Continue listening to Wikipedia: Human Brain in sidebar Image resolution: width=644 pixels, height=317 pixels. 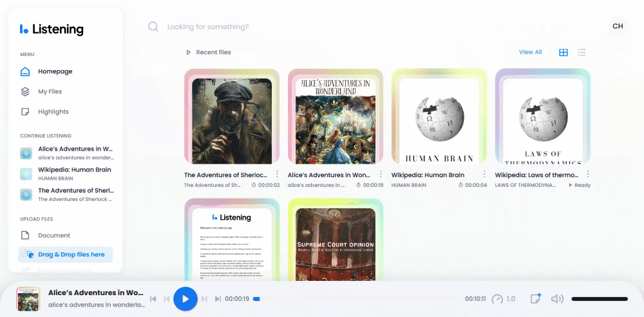click(x=67, y=173)
